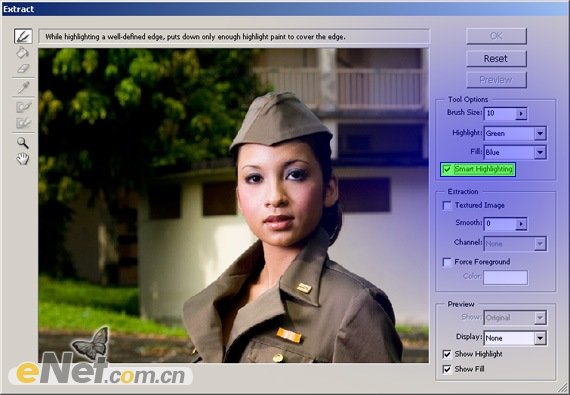This screenshot has height=395, width=570.
Task: Uncheck Smart Highlighting checkbox
Action: (447, 169)
